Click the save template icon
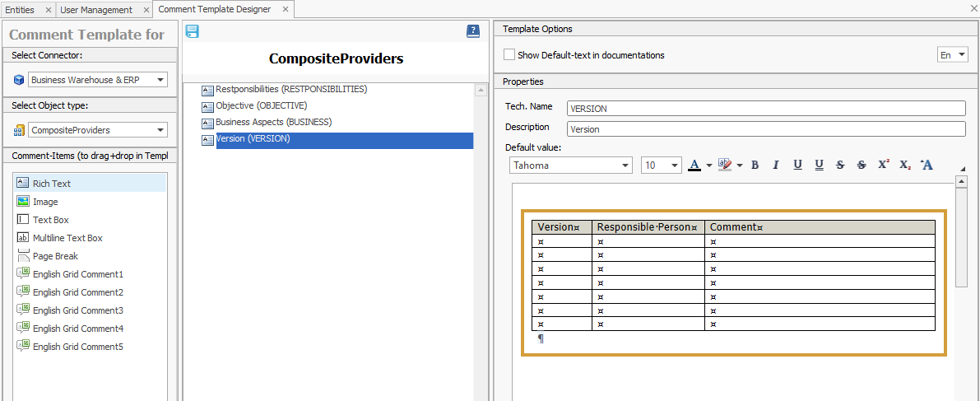 (193, 32)
